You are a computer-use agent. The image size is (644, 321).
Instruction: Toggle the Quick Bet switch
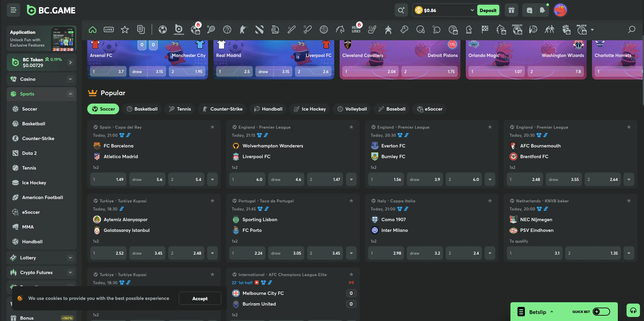pos(601,312)
